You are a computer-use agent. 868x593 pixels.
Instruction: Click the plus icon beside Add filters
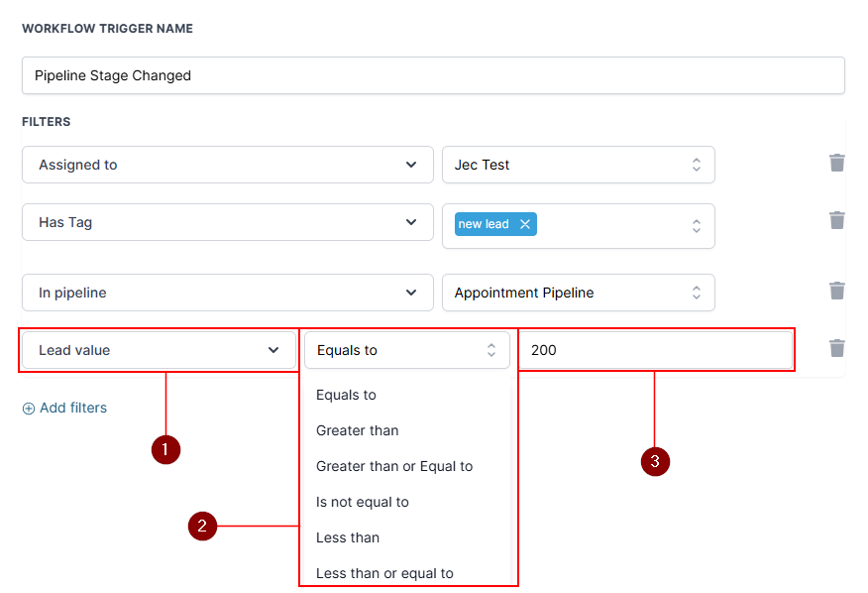click(x=29, y=409)
